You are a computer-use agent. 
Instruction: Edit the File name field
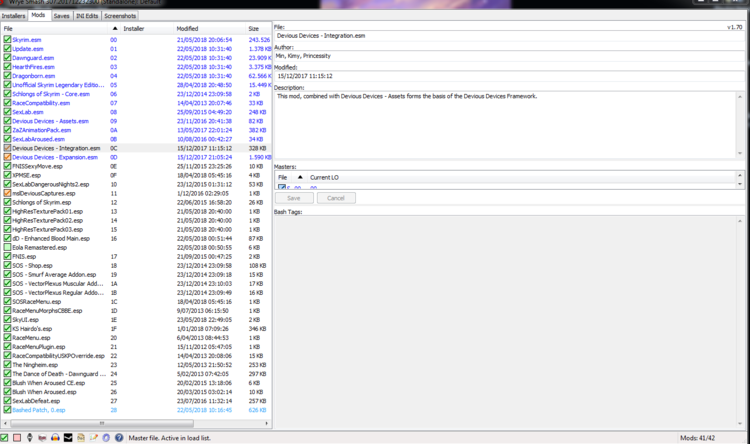[x=509, y=36]
